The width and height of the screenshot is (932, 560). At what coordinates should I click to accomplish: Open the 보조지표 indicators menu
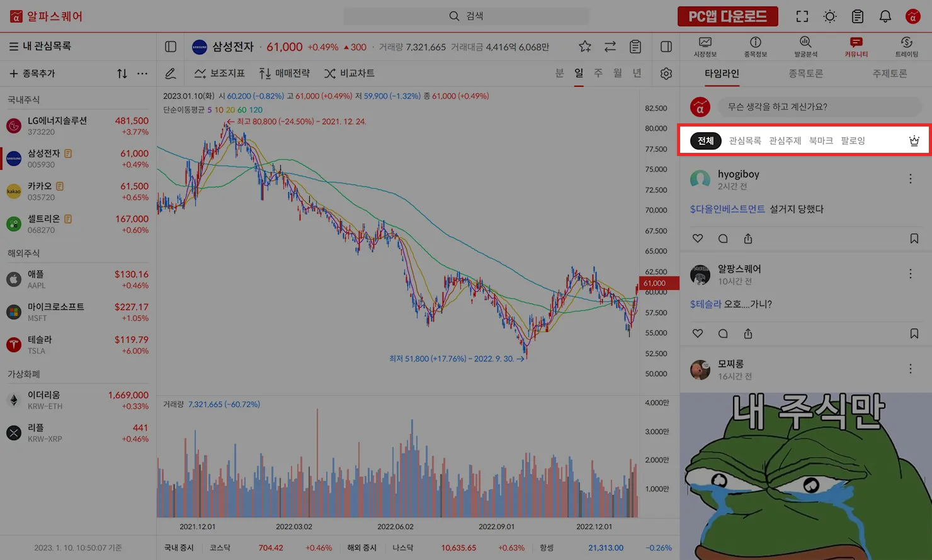tap(219, 74)
